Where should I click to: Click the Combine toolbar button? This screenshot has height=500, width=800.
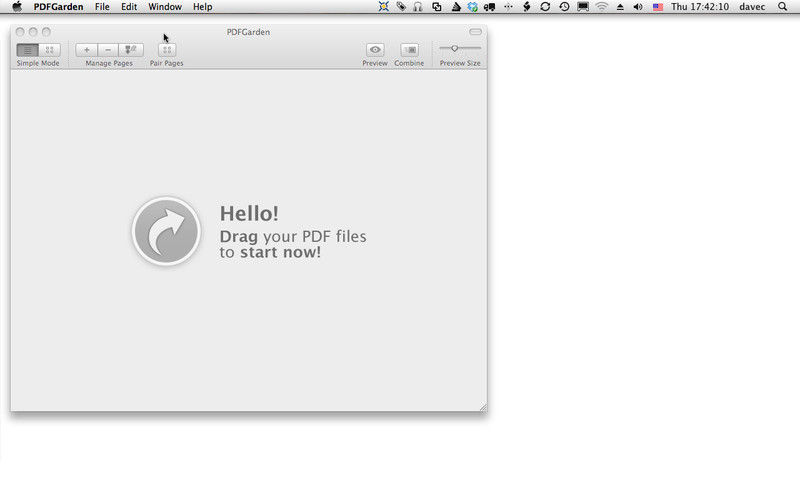[x=409, y=50]
